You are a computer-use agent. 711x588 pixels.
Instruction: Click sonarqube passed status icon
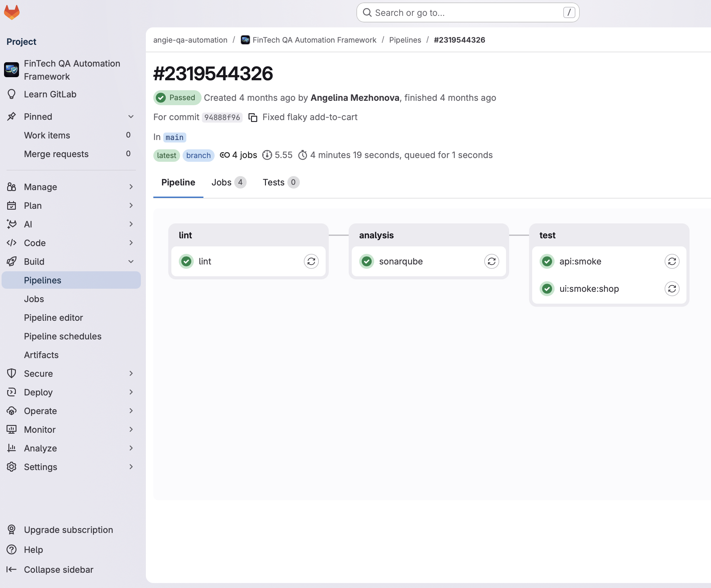pyautogui.click(x=367, y=261)
